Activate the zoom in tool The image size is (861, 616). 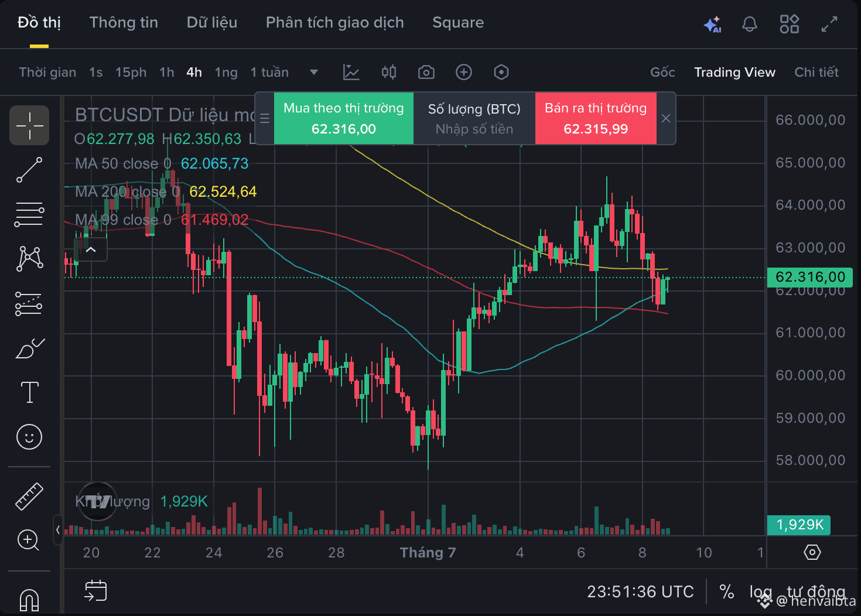coord(28,540)
